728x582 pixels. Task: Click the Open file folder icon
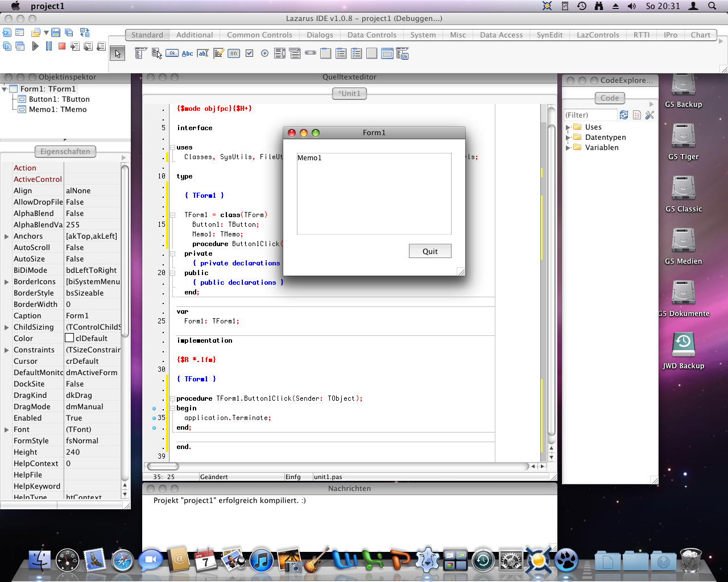pos(36,32)
